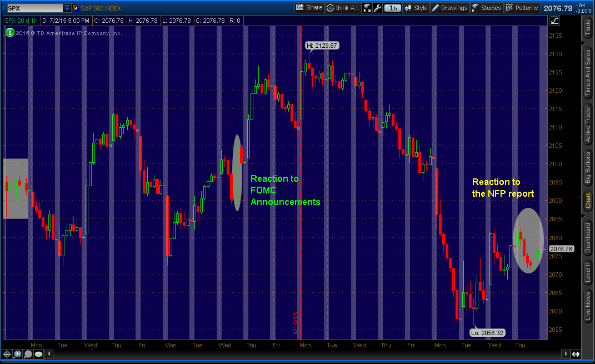
Task: Click the 2055 price axis label
Action: tap(555, 330)
